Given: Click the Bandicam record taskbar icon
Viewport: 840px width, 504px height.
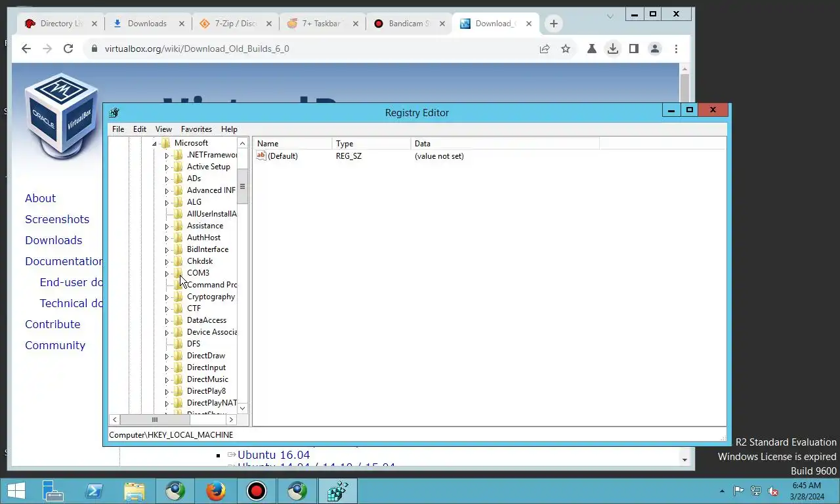Looking at the screenshot, I should [x=256, y=491].
